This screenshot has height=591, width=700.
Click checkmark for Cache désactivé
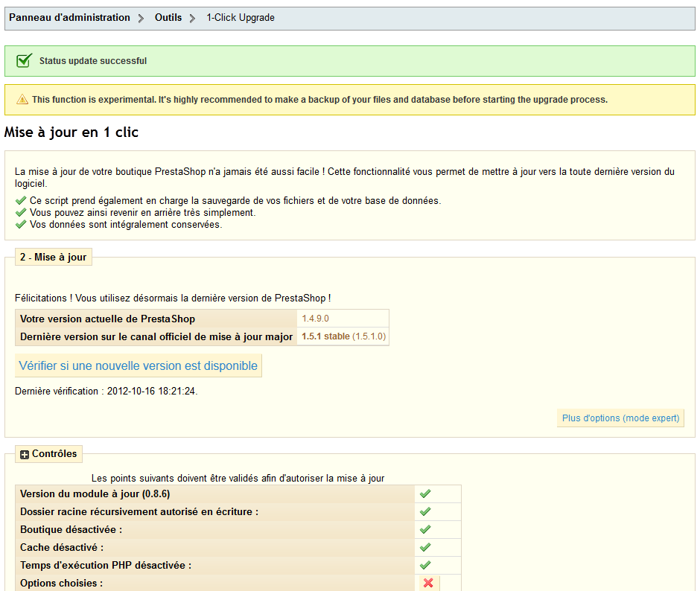click(425, 547)
